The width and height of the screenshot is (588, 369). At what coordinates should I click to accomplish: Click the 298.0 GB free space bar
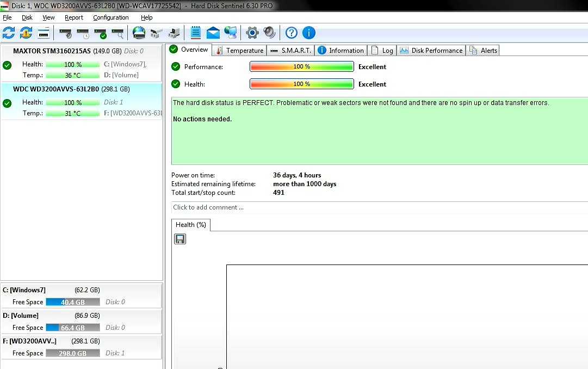[73, 353]
